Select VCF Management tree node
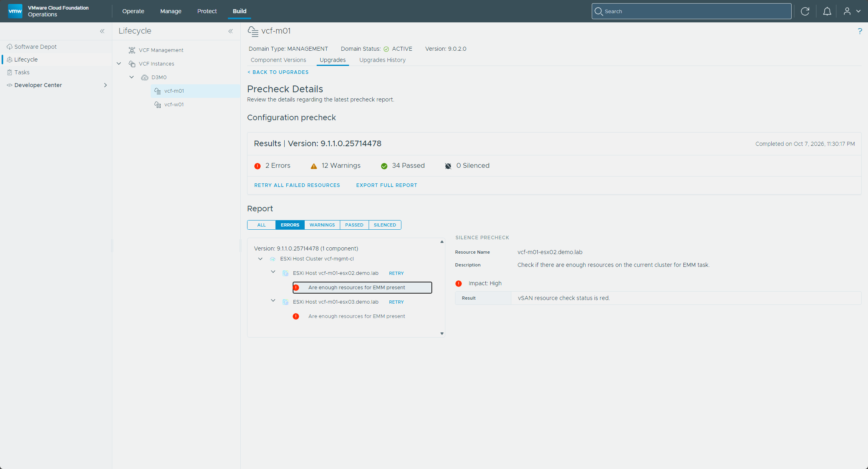 [x=161, y=50]
